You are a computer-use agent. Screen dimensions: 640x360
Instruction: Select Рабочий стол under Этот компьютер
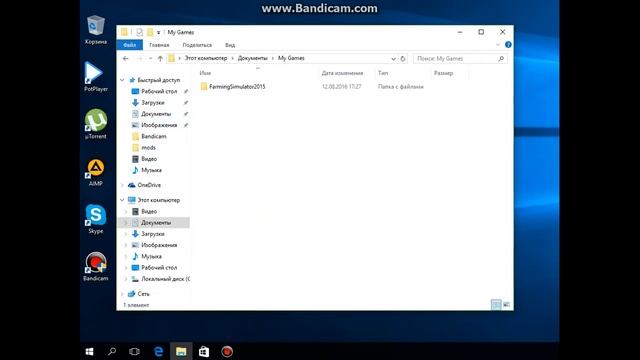[x=159, y=268]
